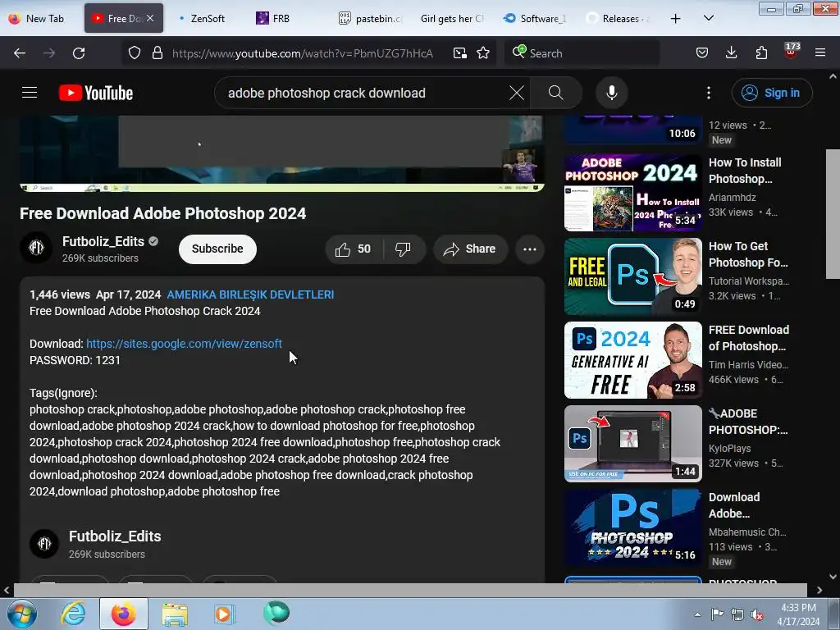Clear the YouTube search box

click(x=517, y=93)
